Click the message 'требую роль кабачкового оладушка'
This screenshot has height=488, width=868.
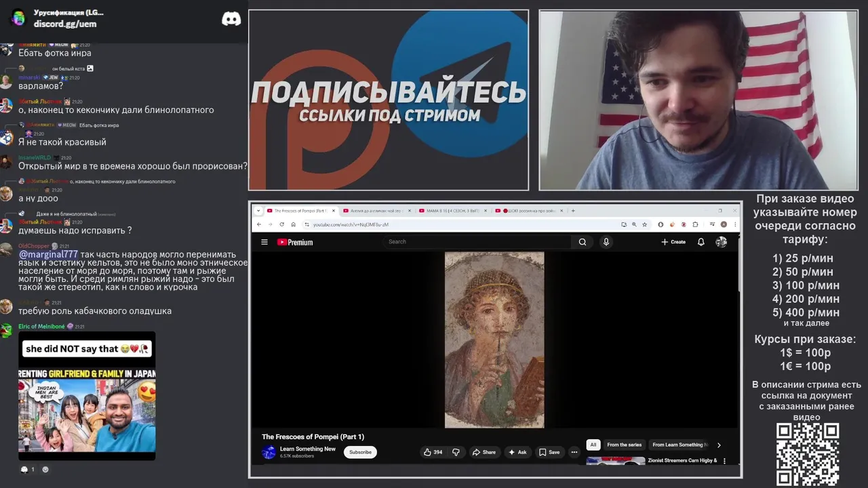(x=95, y=311)
